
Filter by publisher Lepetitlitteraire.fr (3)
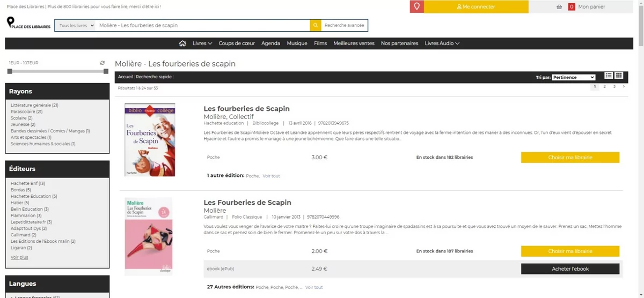(31, 222)
